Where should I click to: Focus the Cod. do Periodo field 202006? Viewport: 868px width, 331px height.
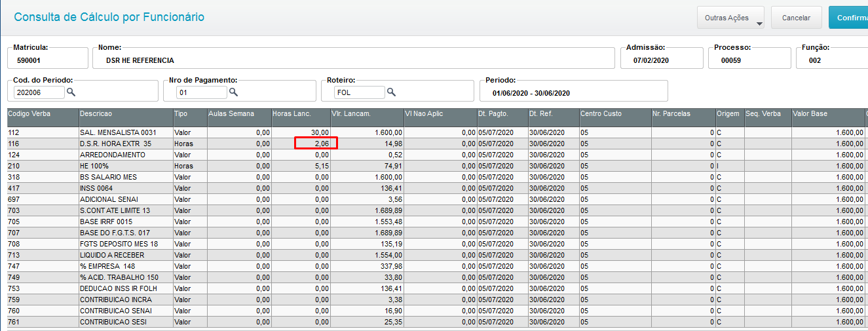coord(39,92)
